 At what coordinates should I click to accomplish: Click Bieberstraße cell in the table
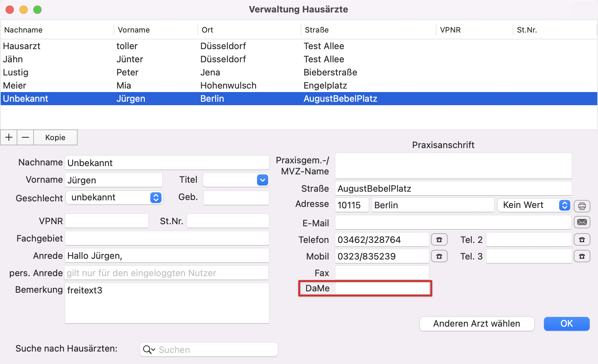330,72
